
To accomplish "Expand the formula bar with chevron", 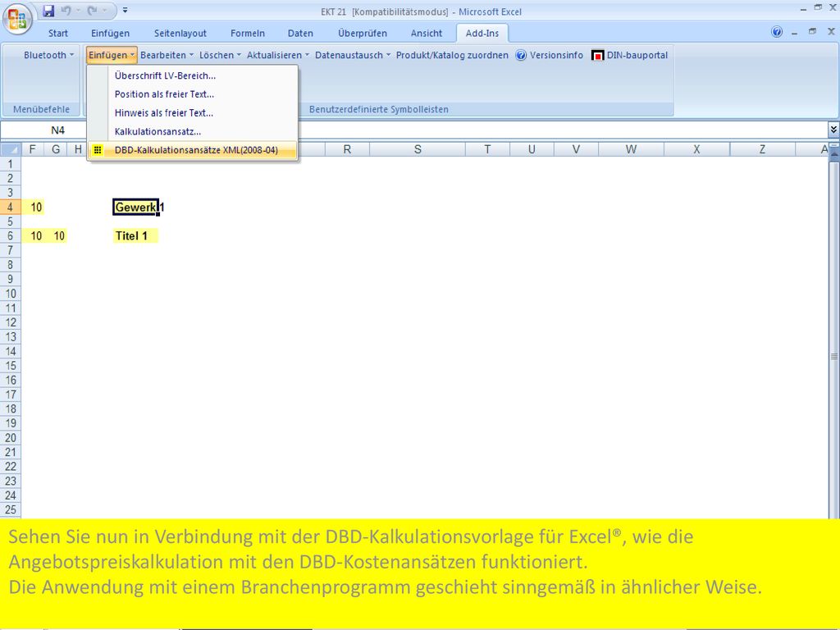I will pos(833,130).
